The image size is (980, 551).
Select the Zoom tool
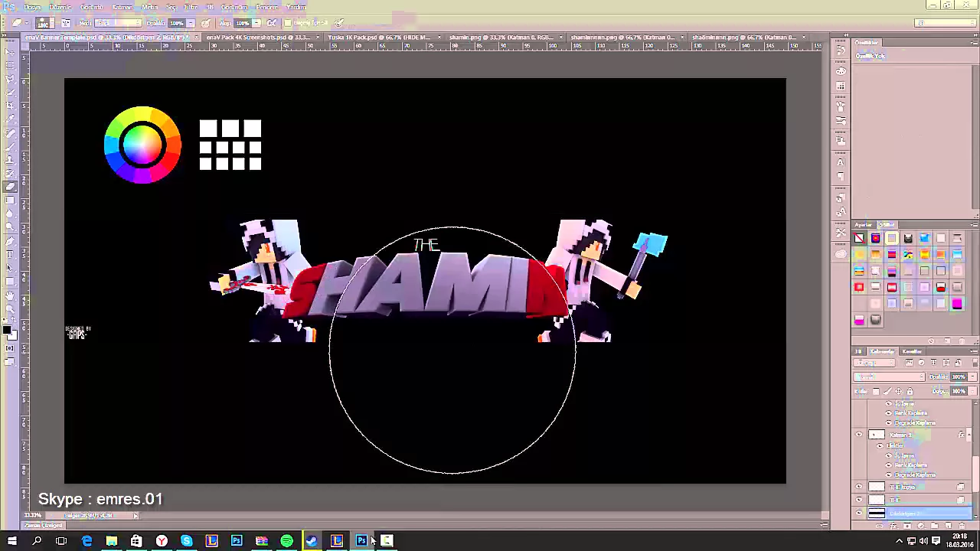tap(10, 309)
